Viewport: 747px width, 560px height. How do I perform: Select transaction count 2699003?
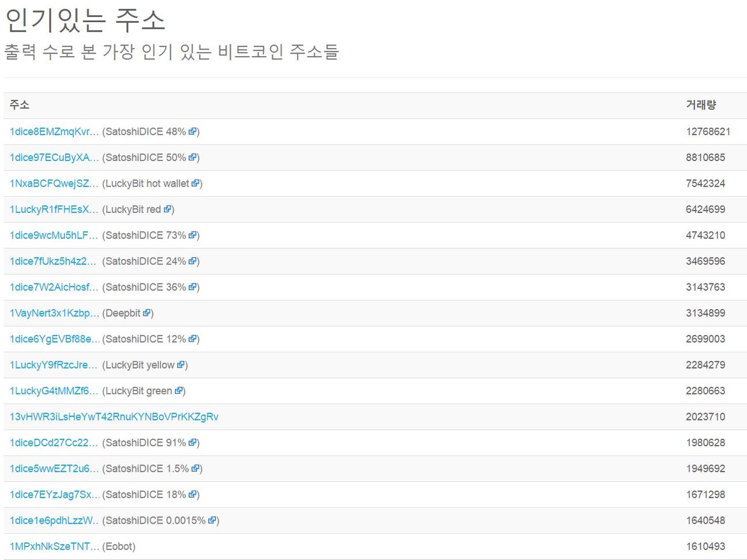(x=706, y=339)
